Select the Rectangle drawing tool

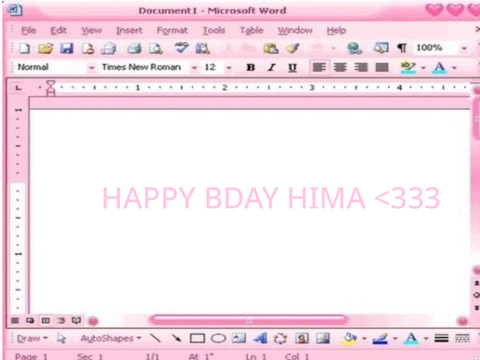[197, 339]
